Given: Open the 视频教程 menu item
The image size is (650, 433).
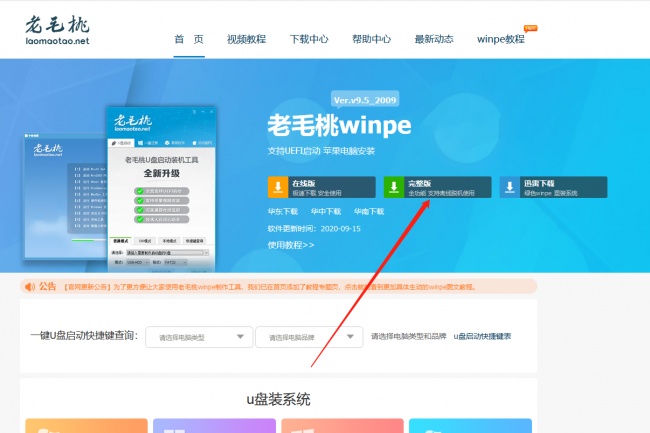Looking at the screenshot, I should [246, 39].
